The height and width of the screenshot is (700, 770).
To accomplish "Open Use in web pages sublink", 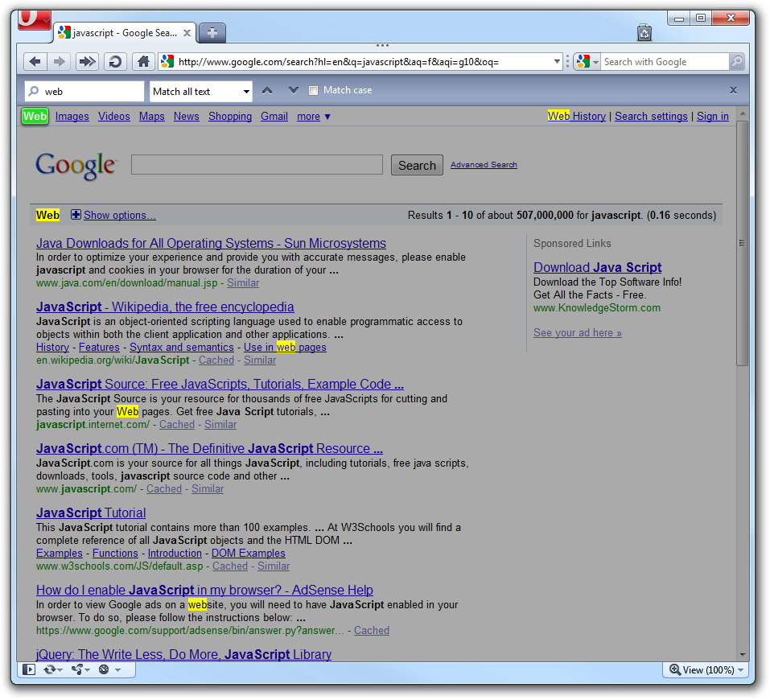I will pyautogui.click(x=285, y=348).
